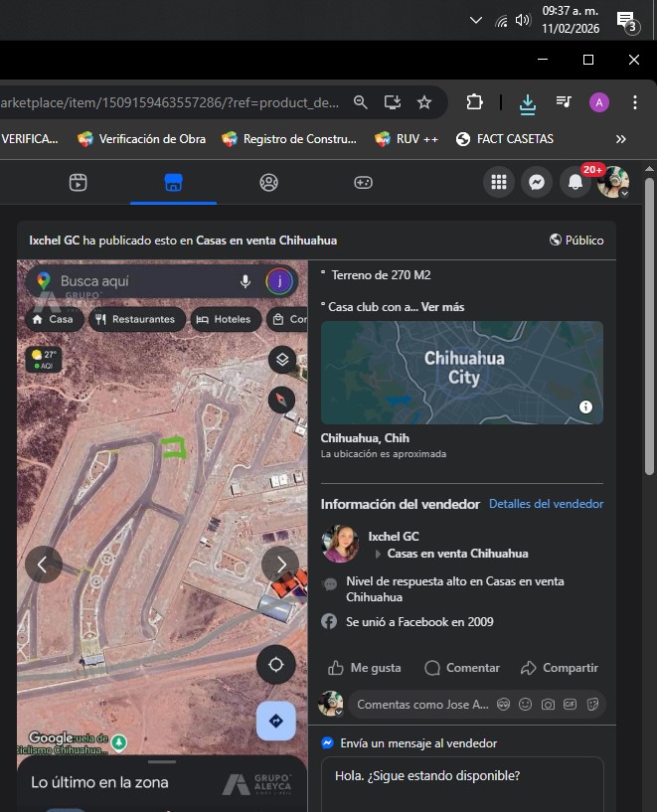Click Compartir button
The width and height of the screenshot is (657, 812).
coord(560,668)
